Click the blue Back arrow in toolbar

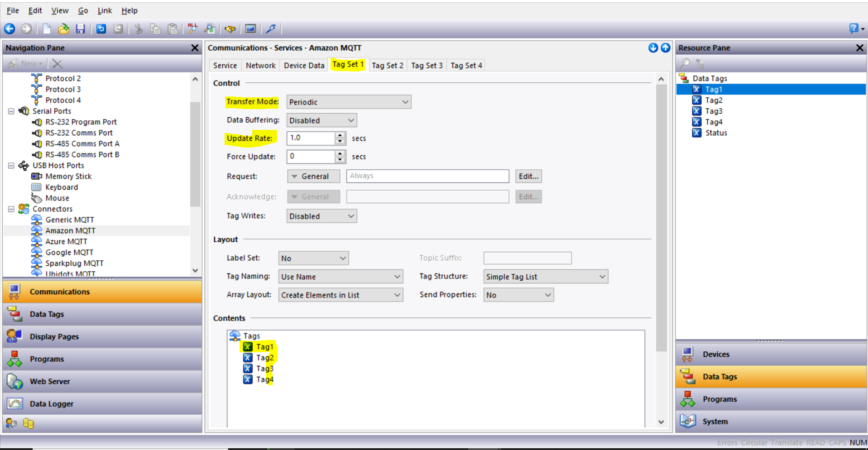tap(10, 29)
